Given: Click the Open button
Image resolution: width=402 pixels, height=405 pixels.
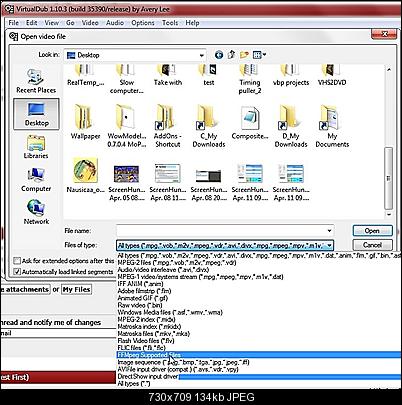Looking at the screenshot, I should tap(372, 231).
